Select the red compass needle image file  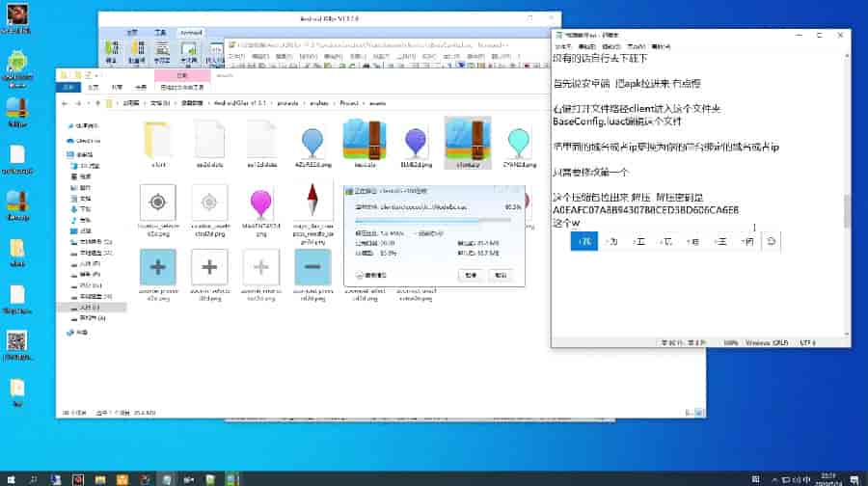312,205
